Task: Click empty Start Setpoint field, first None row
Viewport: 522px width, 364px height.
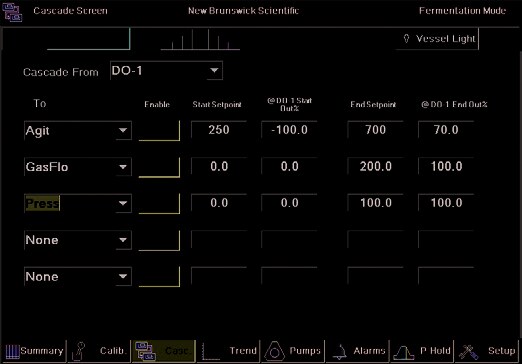Action: [219, 240]
